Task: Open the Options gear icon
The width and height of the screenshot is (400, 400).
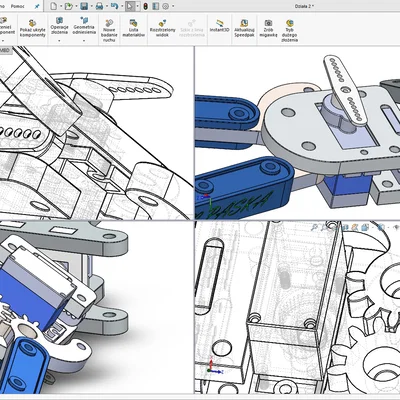Action: tap(166, 6)
